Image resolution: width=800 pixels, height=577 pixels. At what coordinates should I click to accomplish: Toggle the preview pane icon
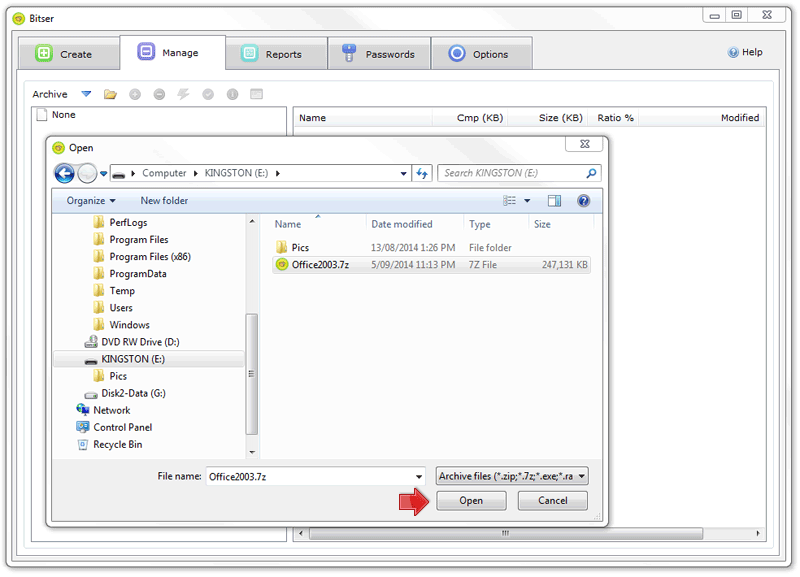[554, 201]
